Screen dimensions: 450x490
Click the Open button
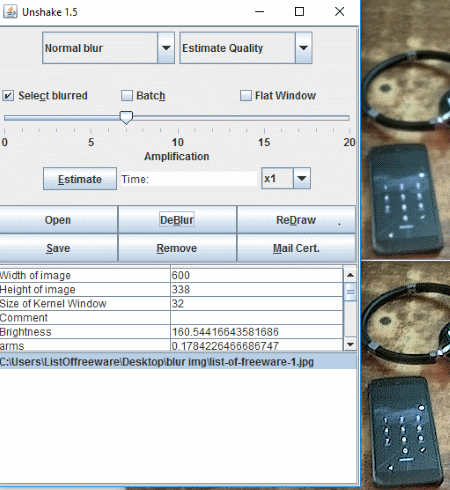click(58, 220)
